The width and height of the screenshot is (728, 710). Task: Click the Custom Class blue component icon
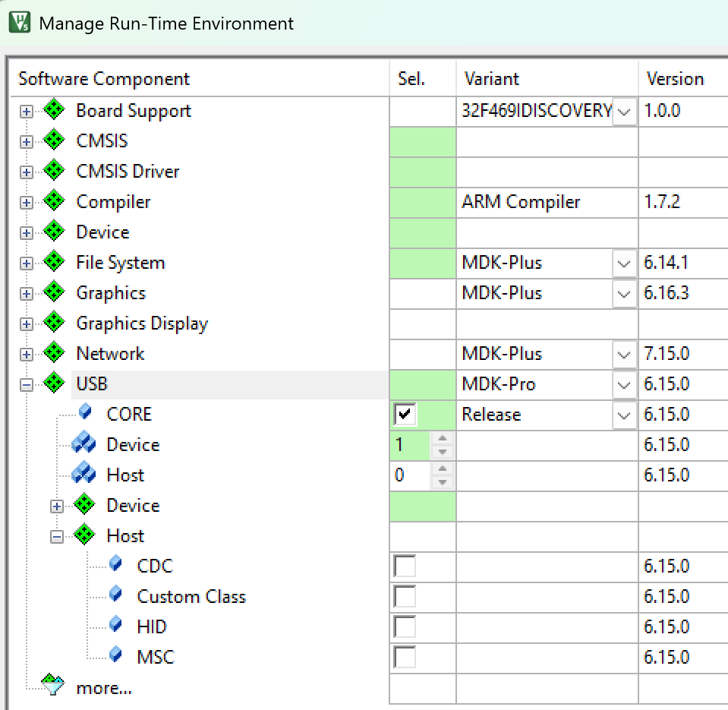click(115, 594)
